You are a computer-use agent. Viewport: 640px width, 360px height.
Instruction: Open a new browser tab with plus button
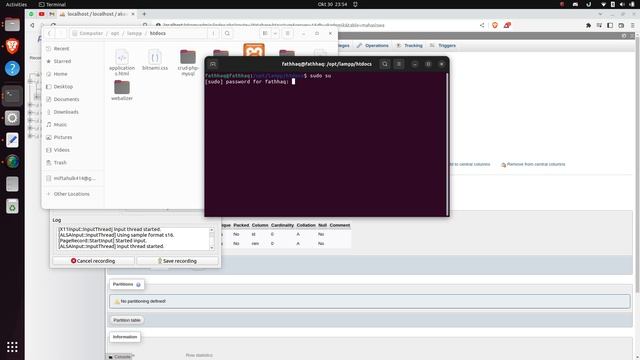point(144,14)
